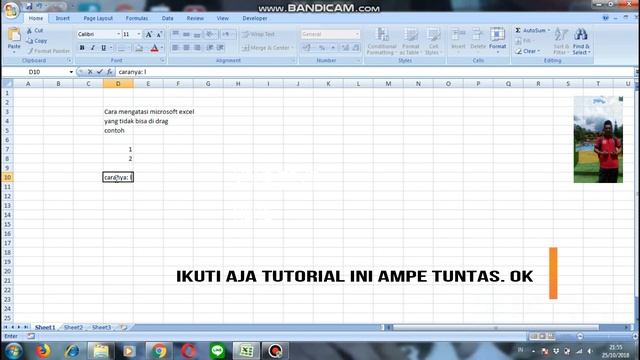Select the Format Painter tool

(x=49, y=51)
